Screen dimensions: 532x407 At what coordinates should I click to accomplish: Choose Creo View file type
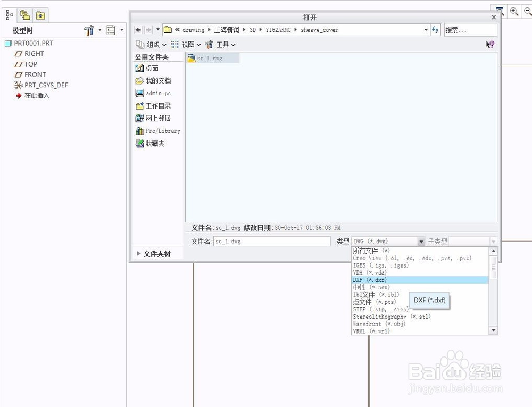click(420, 258)
